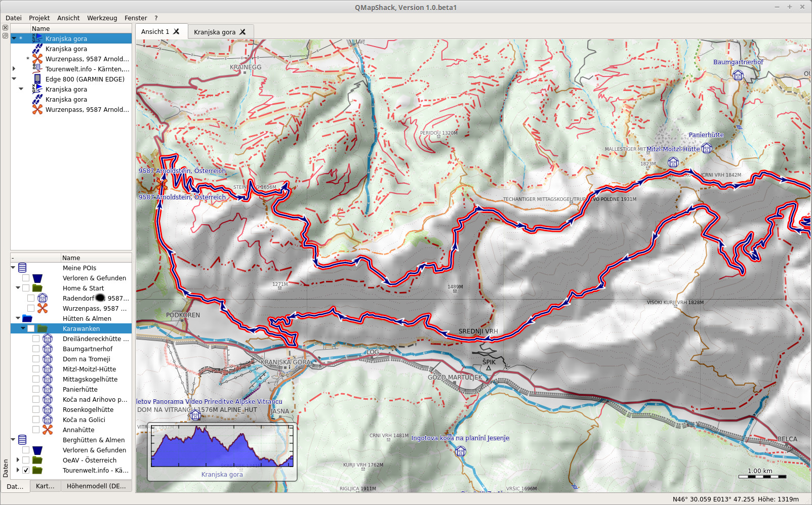Float the data dock using the undock icon
Screen dimensions: 812x505
point(5,36)
